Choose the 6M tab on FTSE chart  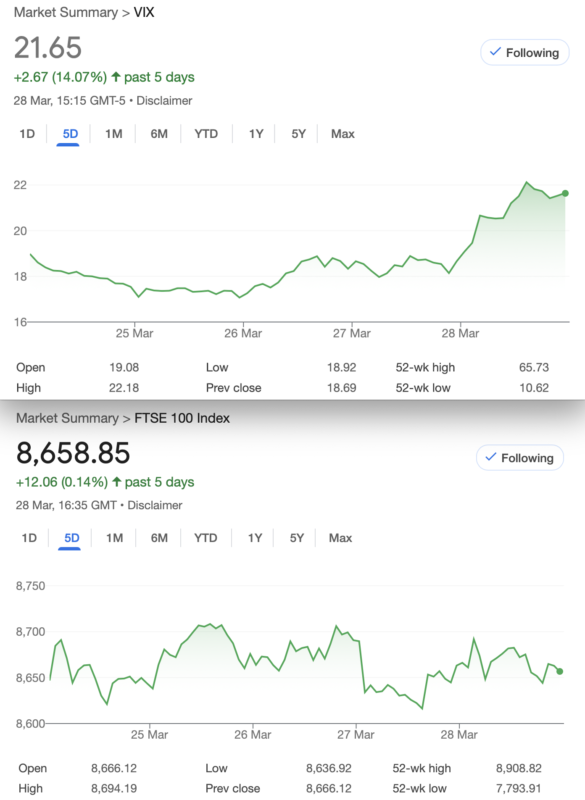click(x=159, y=538)
